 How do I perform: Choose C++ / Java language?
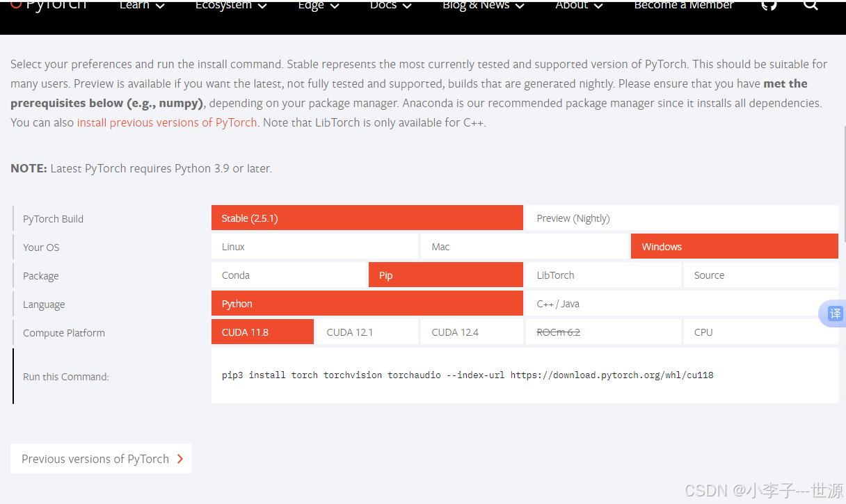682,303
